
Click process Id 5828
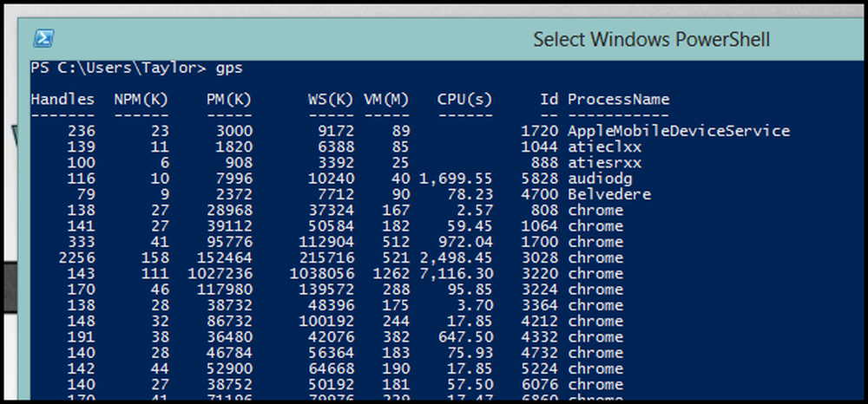pos(540,179)
